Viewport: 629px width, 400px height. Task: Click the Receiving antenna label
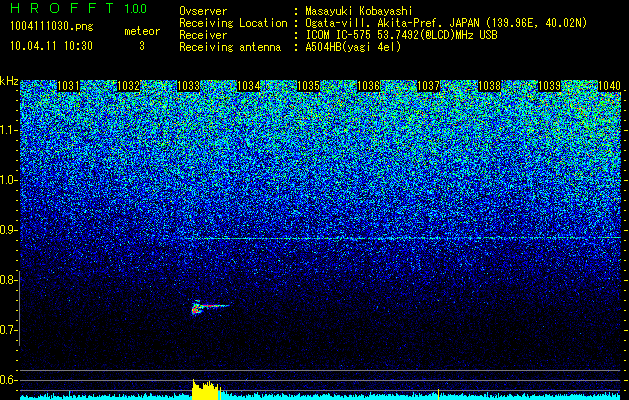pyautogui.click(x=230, y=47)
